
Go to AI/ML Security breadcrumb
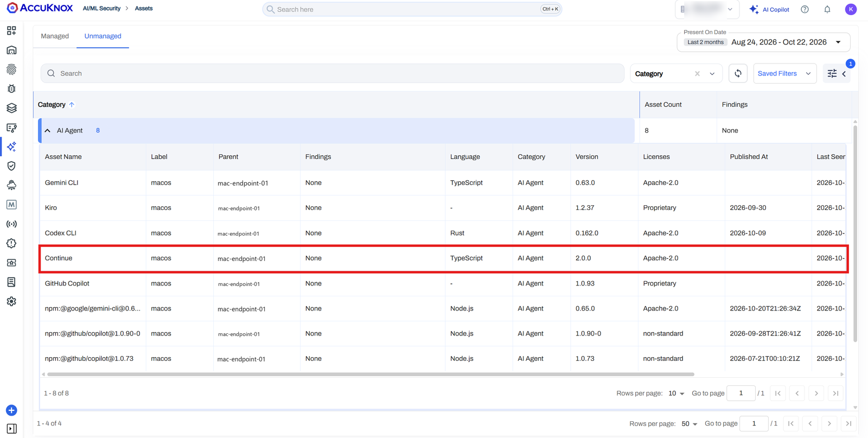pos(101,9)
